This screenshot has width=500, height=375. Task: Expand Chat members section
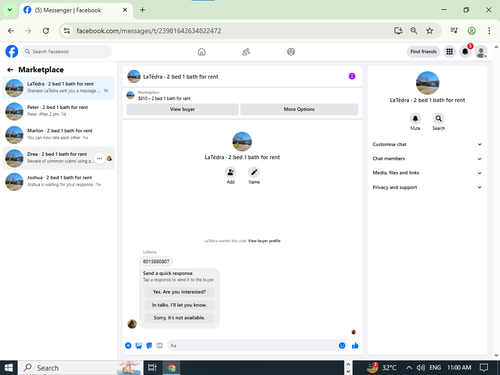click(x=427, y=159)
